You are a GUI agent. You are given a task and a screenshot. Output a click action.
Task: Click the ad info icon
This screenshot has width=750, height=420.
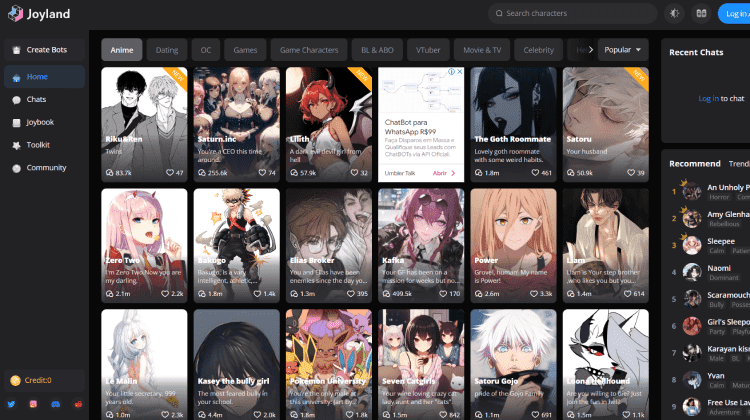[451, 72]
